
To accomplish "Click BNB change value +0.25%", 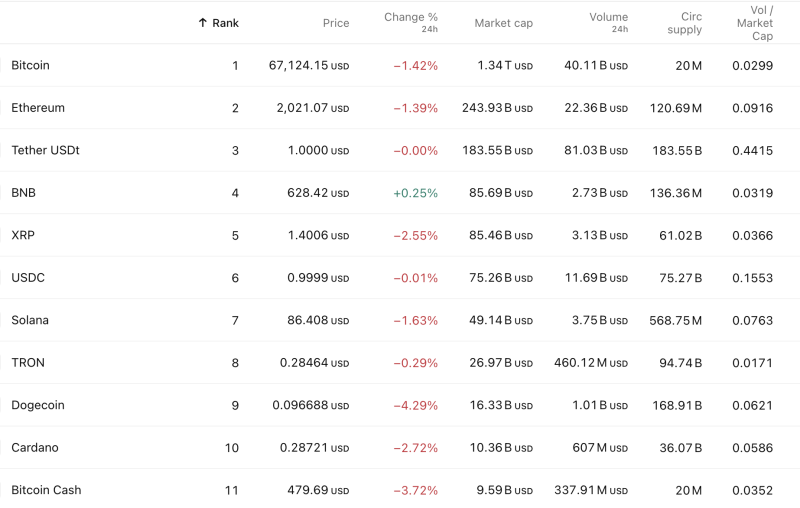I will coord(415,193).
